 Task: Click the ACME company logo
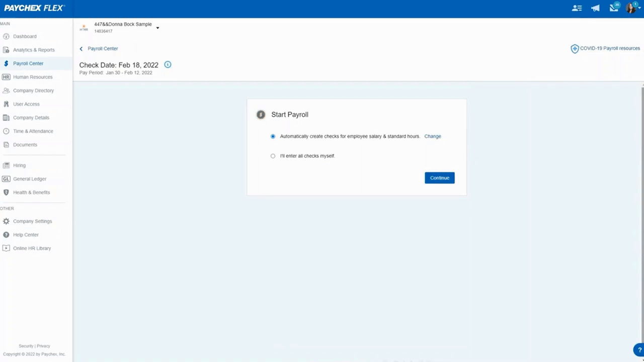84,28
